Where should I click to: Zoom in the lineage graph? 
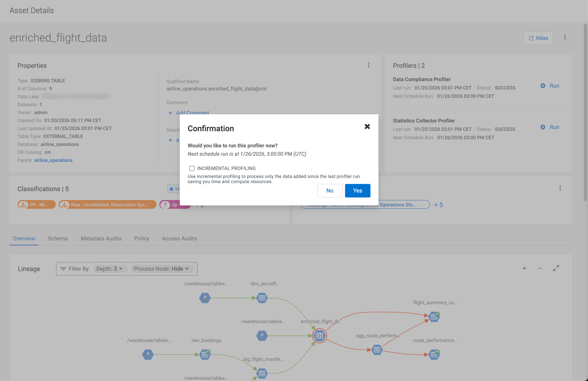pyautogui.click(x=524, y=268)
